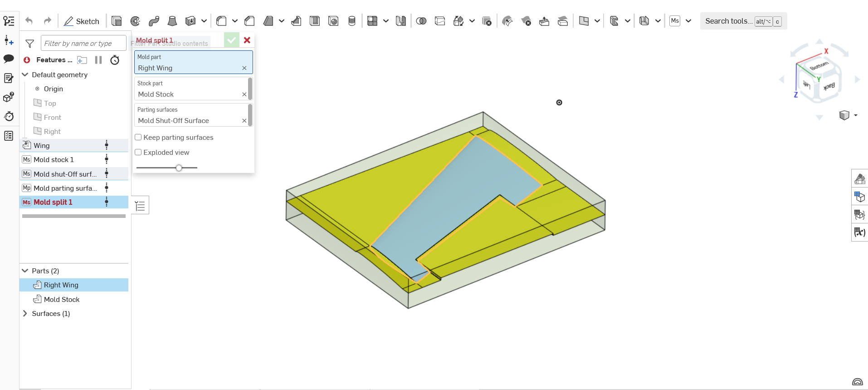
Task: Select the Delete part tool
Action: pos(487,21)
